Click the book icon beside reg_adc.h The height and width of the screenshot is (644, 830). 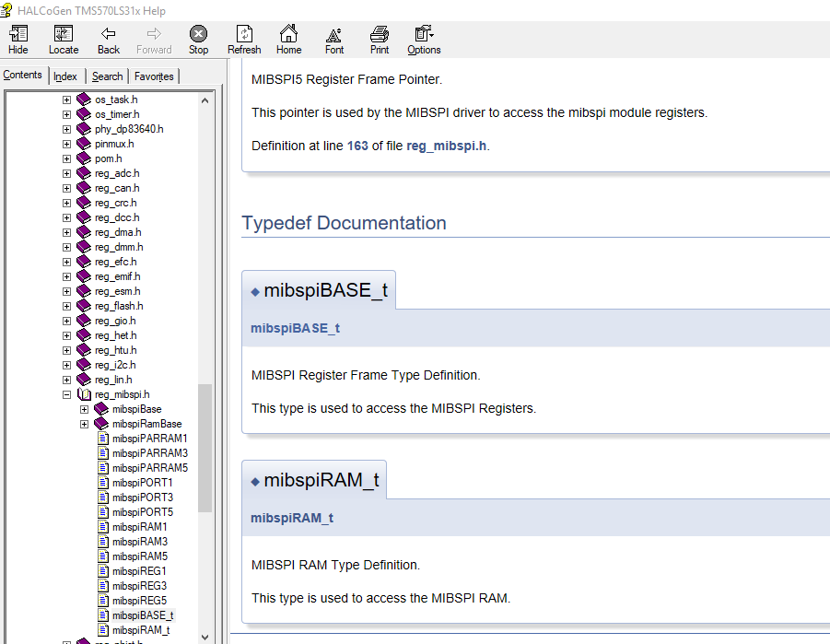pos(84,173)
